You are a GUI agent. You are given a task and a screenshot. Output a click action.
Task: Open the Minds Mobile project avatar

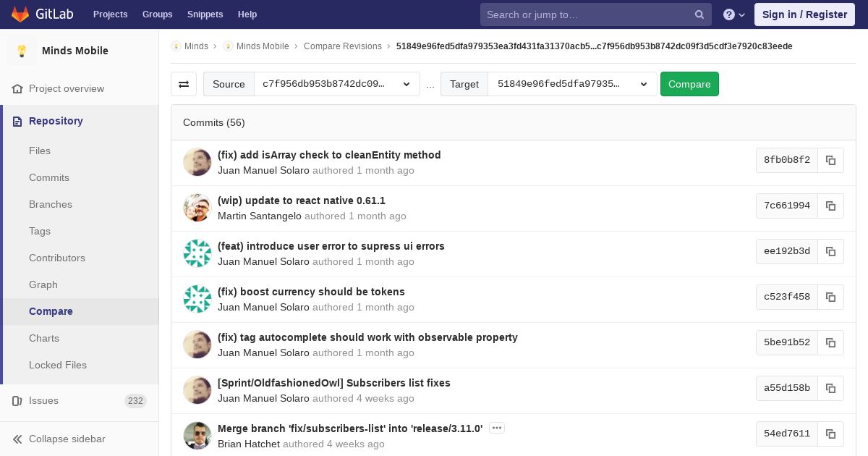(22, 51)
